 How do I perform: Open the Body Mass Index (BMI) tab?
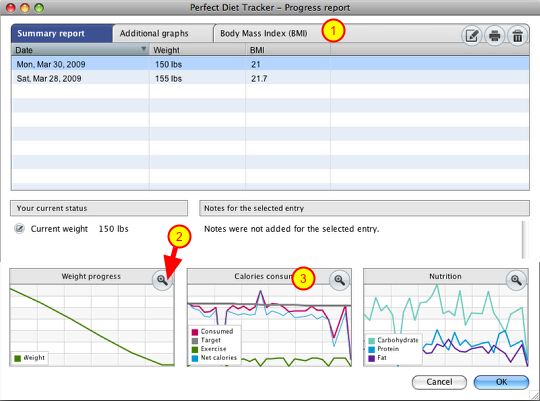[264, 33]
